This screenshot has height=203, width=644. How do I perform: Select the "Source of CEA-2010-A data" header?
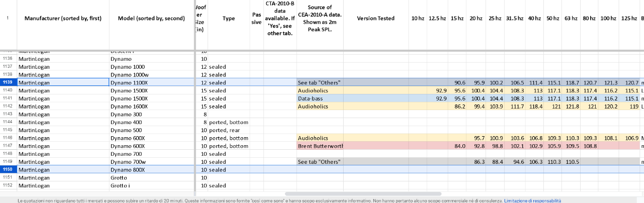319,18
